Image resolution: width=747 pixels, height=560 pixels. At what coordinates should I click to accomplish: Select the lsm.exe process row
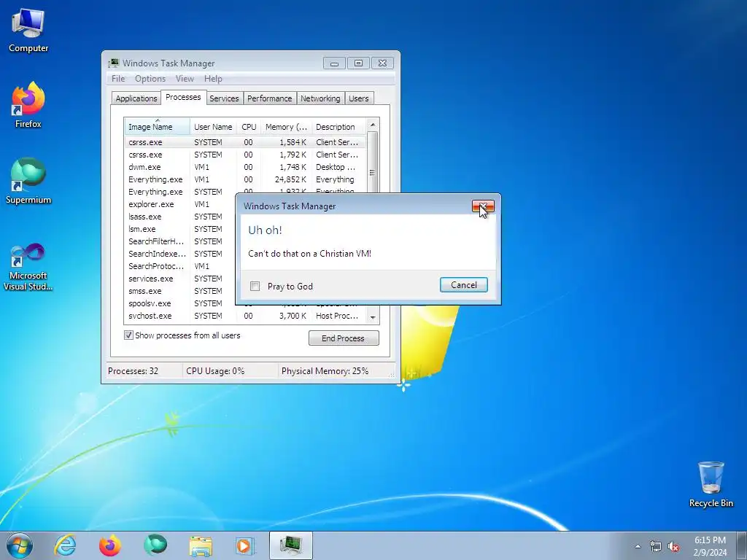click(180, 229)
